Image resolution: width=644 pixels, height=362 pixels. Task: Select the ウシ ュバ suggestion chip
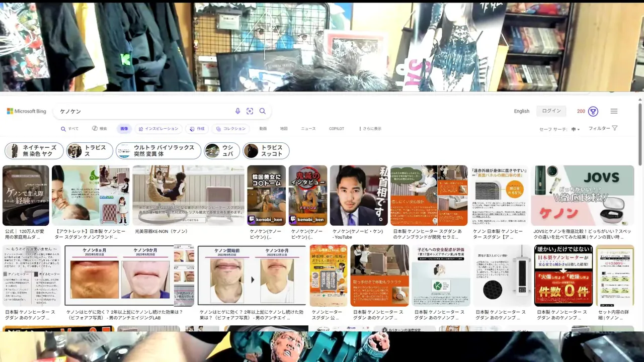coord(222,151)
